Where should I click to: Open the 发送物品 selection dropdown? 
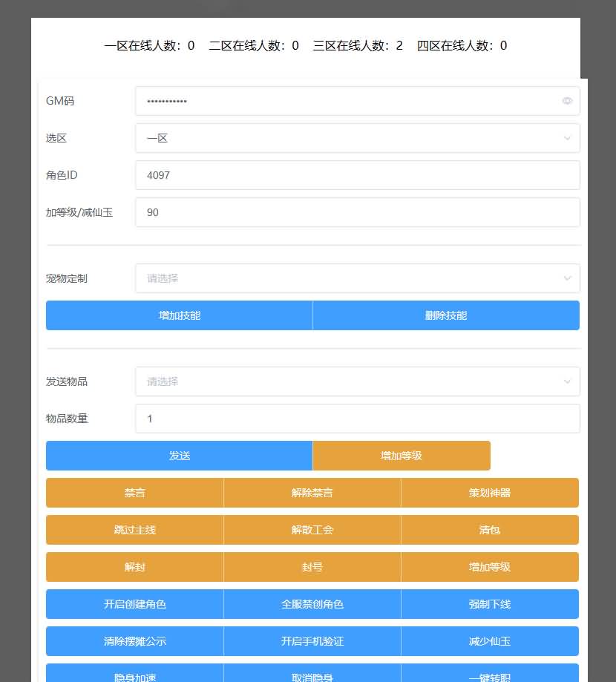tap(357, 381)
